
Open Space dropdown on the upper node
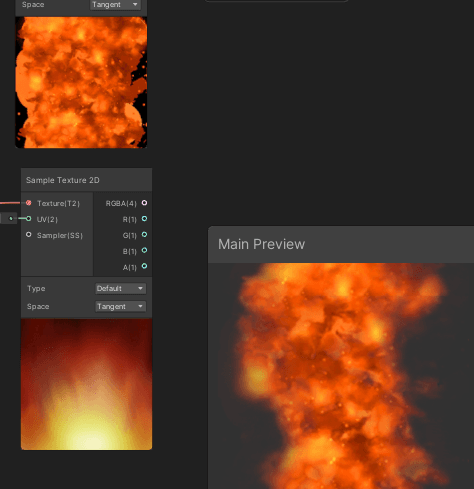coord(115,5)
